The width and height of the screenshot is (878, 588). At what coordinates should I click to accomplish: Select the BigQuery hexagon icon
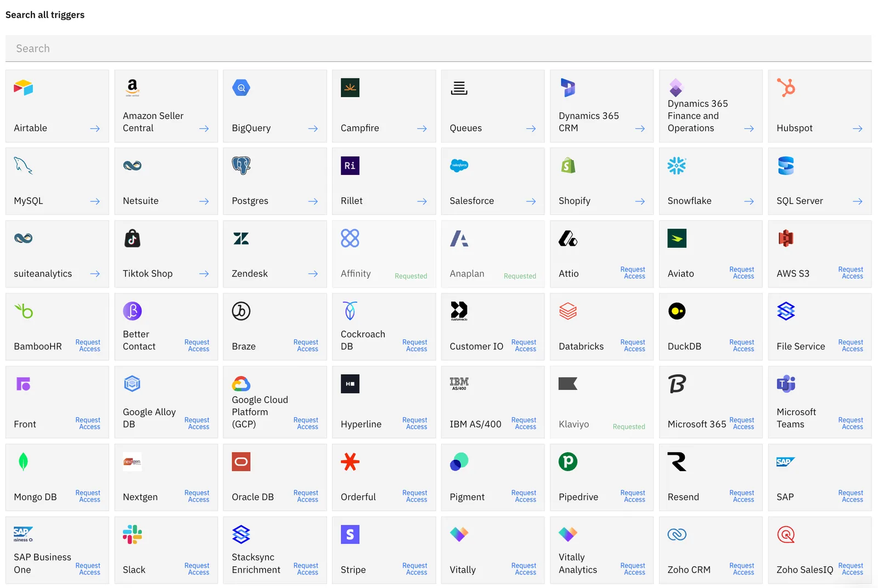(241, 88)
